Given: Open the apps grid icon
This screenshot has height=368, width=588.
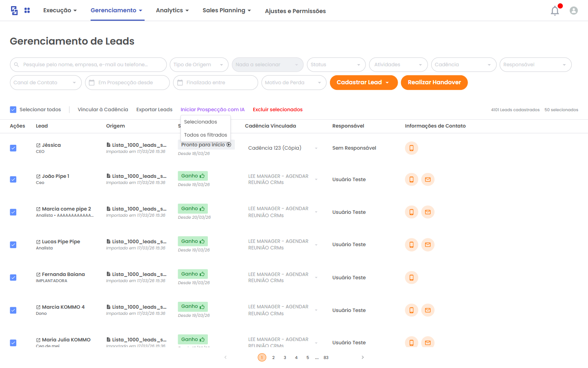Looking at the screenshot, I should (x=27, y=10).
